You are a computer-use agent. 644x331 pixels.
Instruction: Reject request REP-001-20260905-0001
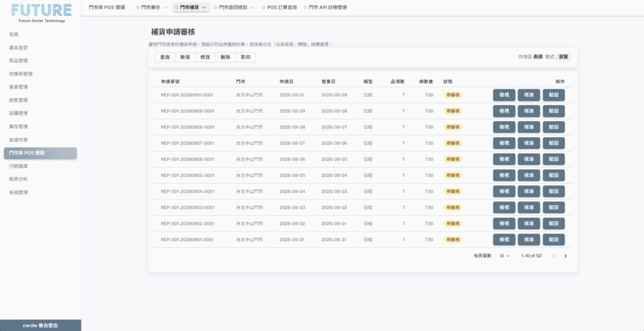point(553,175)
